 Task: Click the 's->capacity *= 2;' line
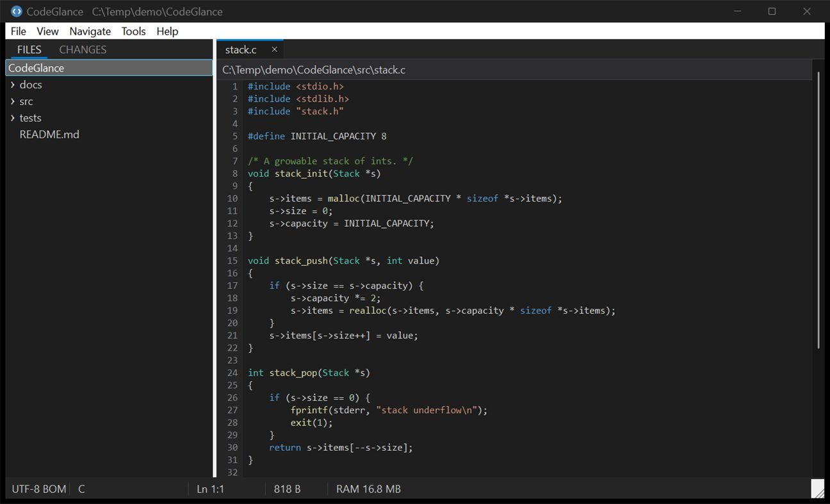(336, 298)
